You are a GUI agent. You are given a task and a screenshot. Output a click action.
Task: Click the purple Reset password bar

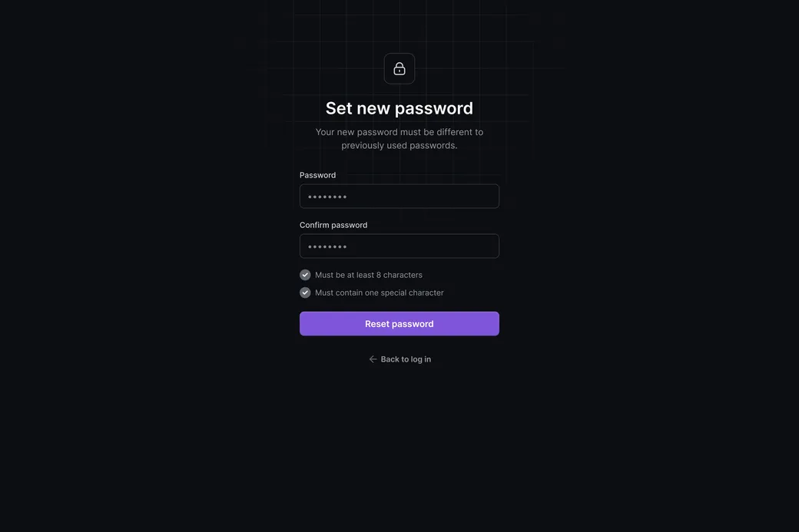click(399, 324)
